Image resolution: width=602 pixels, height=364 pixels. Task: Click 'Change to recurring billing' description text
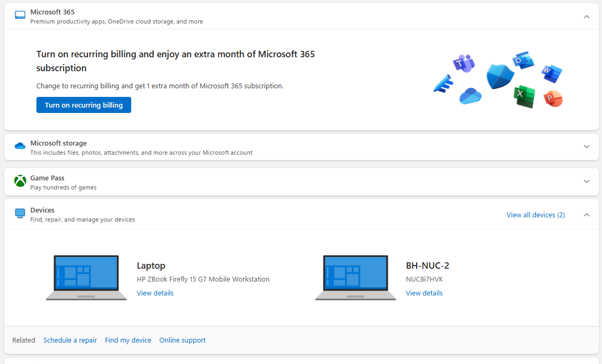tap(160, 86)
